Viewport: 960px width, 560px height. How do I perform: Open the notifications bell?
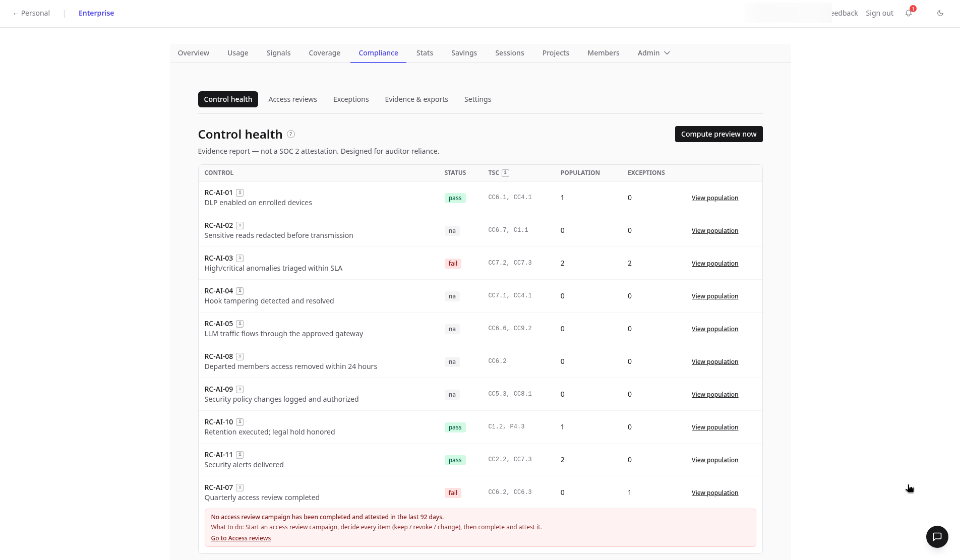pos(909,13)
